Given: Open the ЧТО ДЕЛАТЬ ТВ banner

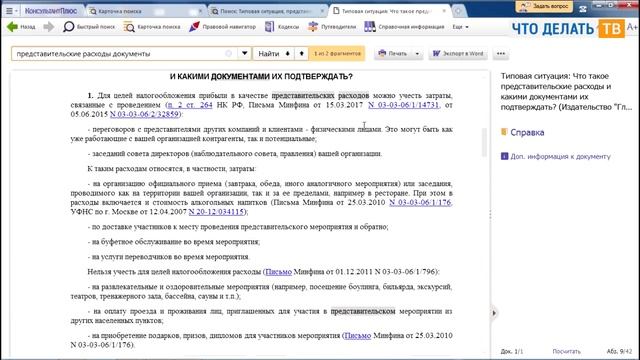Looking at the screenshot, I should point(568,29).
